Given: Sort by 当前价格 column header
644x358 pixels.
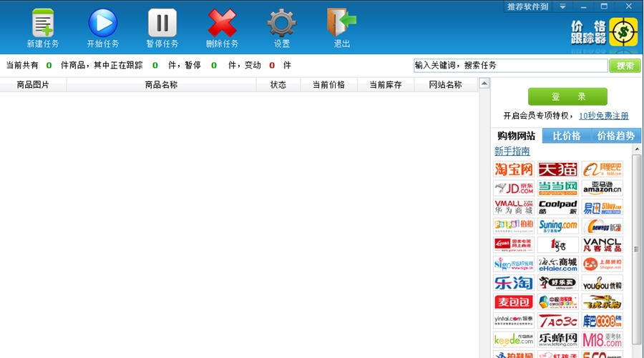Looking at the screenshot, I should point(328,85).
